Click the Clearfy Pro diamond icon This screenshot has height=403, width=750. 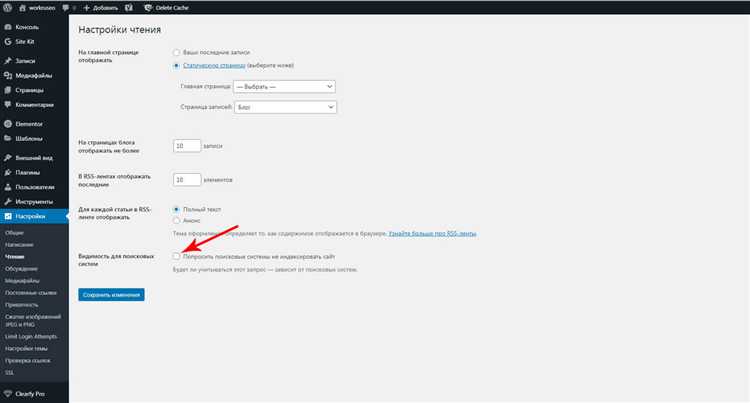tap(8, 394)
